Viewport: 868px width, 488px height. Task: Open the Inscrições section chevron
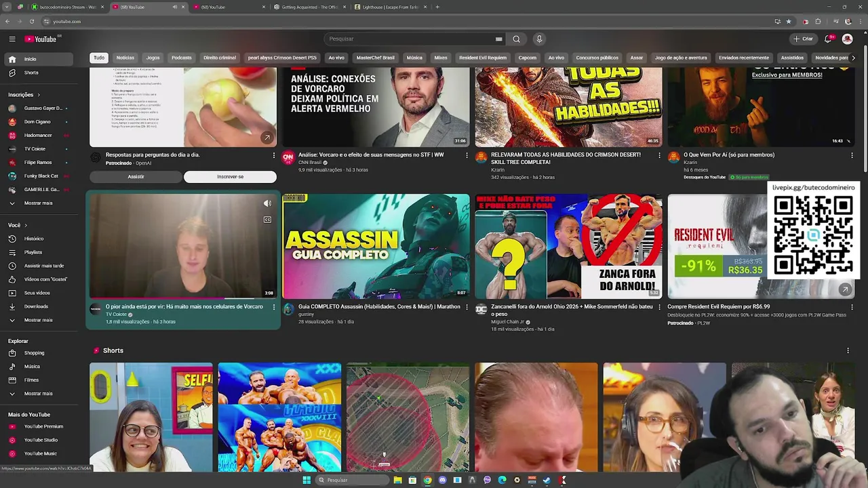(x=39, y=95)
